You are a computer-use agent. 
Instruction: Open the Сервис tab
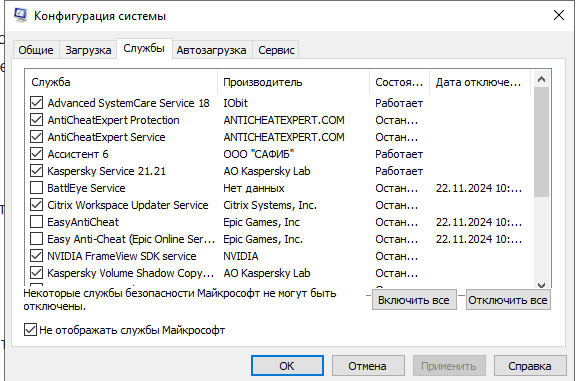276,50
